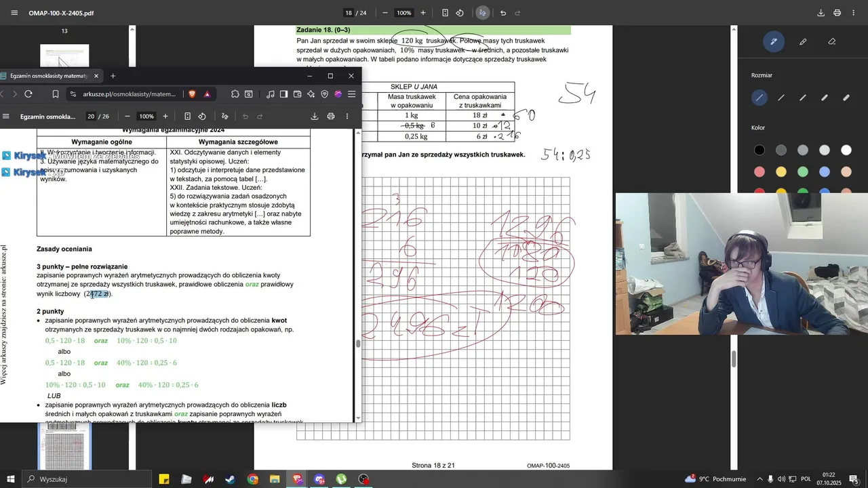
Task: Pick the white color swatch
Action: (x=846, y=150)
